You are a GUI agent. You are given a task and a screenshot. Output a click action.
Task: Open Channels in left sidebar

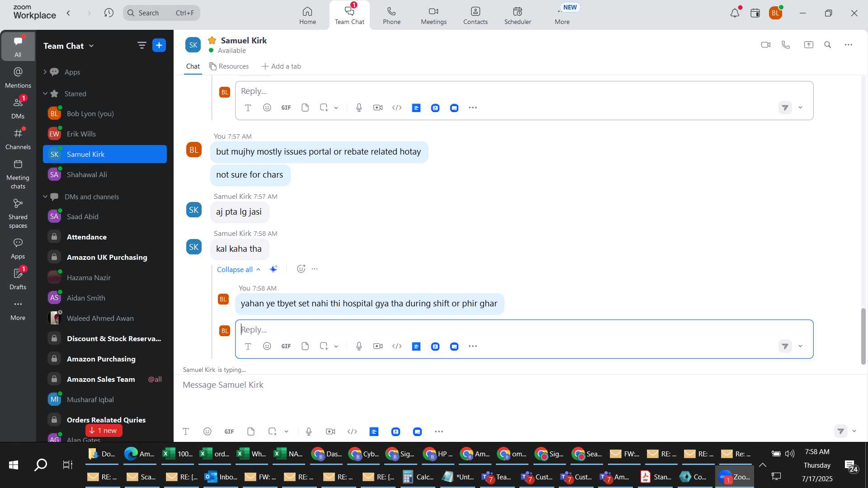pos(18,139)
